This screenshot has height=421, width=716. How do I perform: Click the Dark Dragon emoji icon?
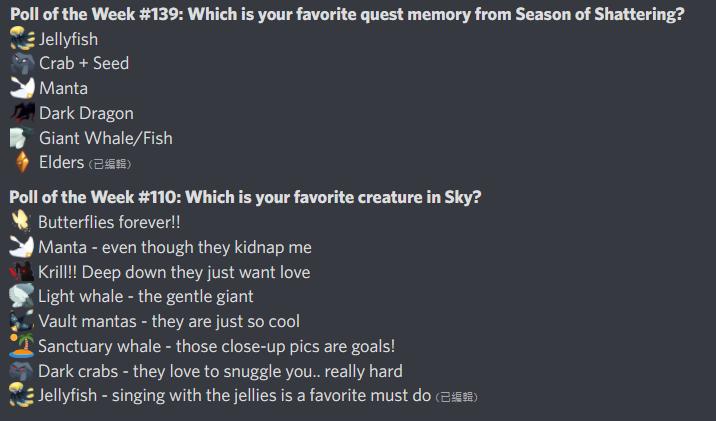[x=22, y=113]
